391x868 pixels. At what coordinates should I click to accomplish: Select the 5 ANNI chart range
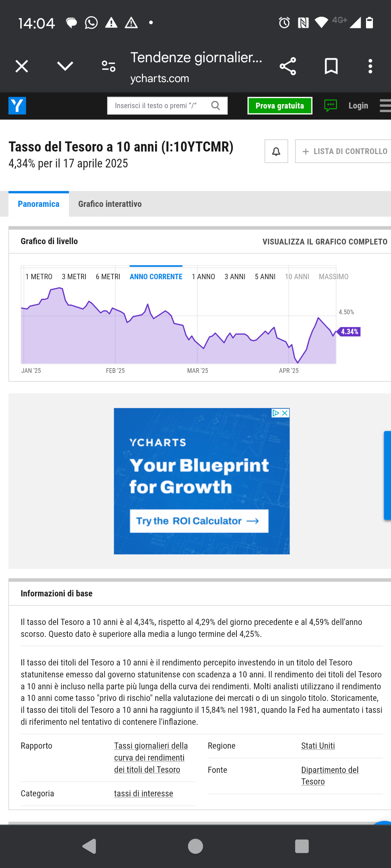click(265, 277)
